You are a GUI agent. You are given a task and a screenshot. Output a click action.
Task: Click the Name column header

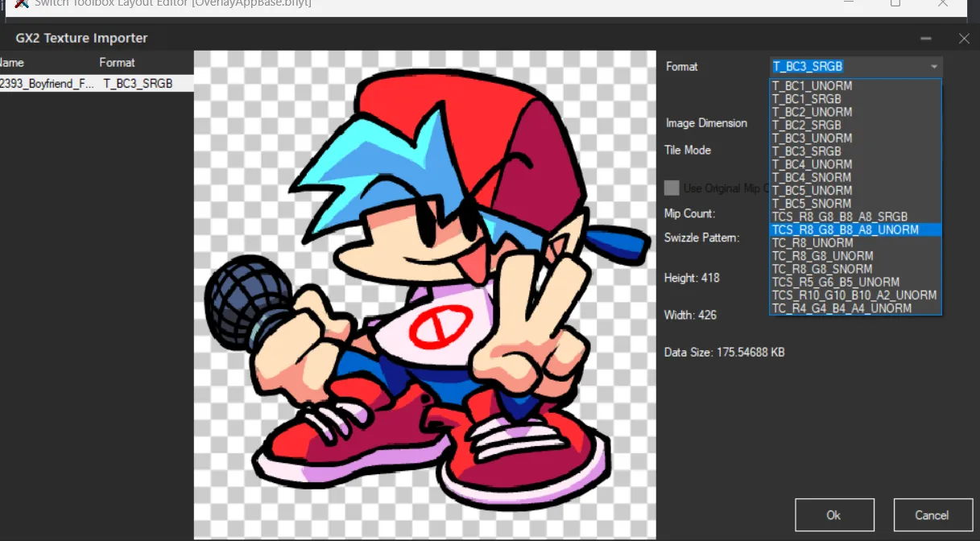point(12,63)
